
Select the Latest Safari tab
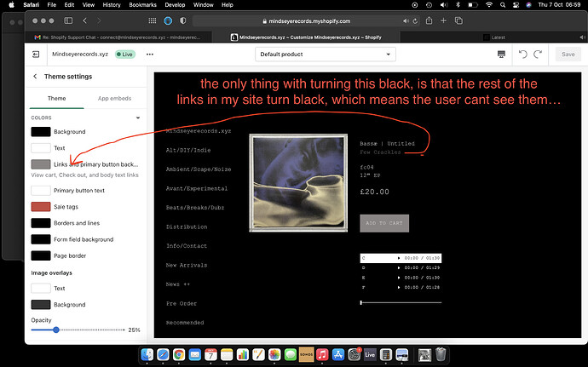(x=494, y=37)
